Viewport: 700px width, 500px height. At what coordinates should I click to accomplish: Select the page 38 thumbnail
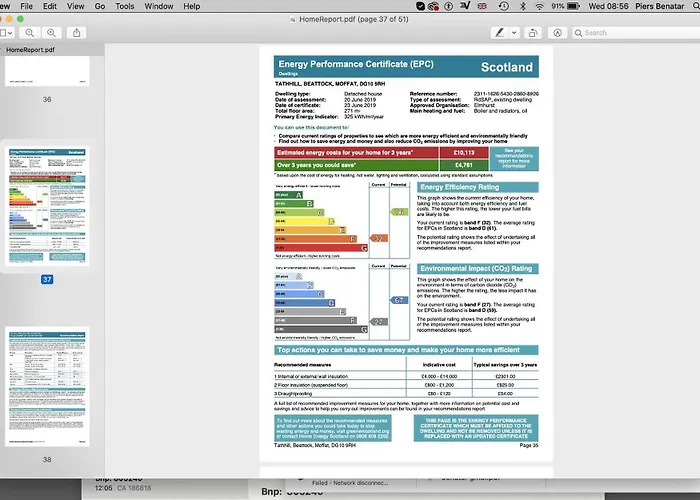pos(47,387)
